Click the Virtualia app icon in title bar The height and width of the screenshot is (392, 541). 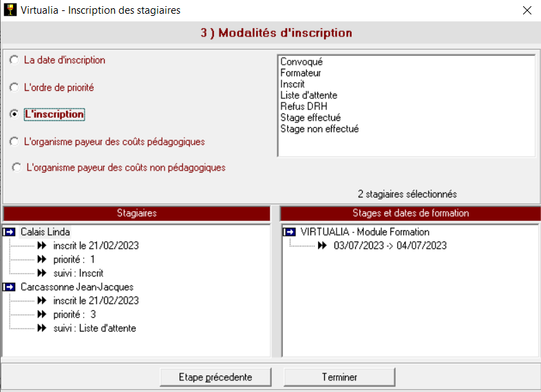[10, 10]
